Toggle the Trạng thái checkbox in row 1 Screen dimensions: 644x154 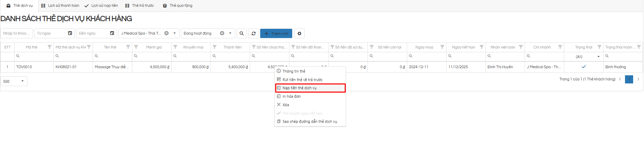click(584, 67)
